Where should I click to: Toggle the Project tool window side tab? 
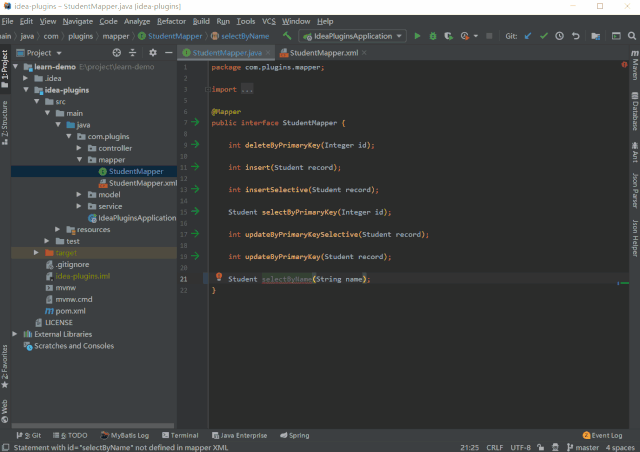pyautogui.click(x=4, y=69)
